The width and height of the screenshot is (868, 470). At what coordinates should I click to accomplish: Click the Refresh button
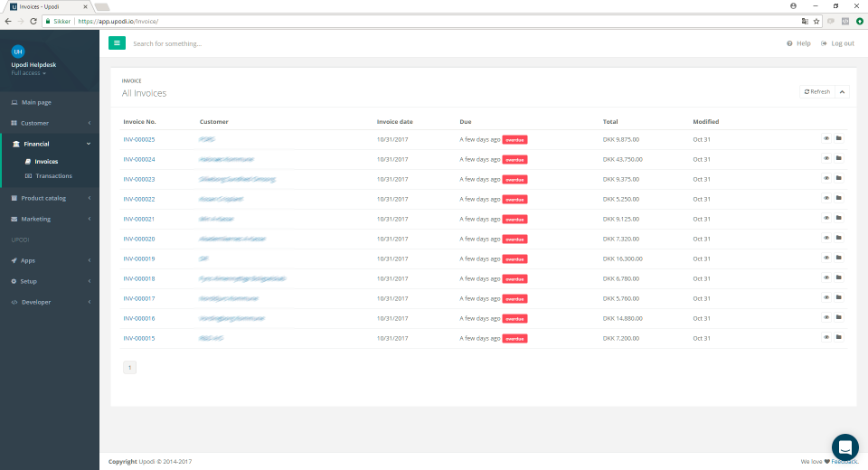click(x=817, y=92)
